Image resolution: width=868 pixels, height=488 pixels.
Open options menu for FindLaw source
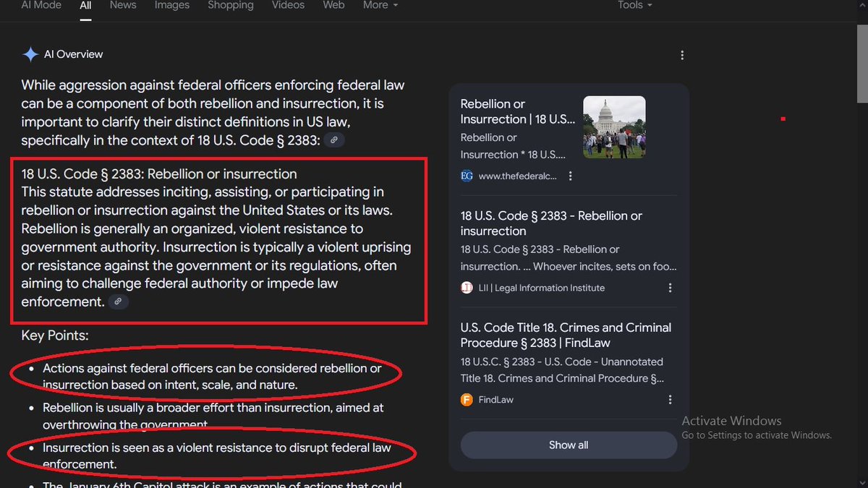pos(670,400)
